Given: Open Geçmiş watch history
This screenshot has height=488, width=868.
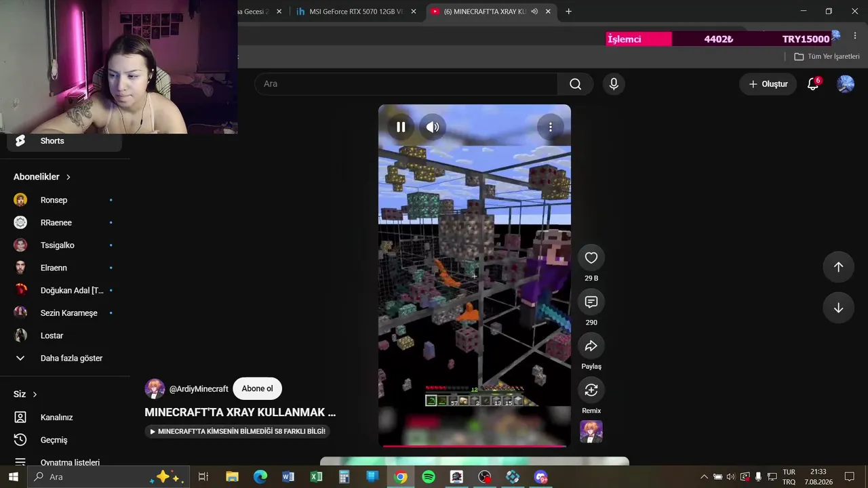Looking at the screenshot, I should click(64, 440).
